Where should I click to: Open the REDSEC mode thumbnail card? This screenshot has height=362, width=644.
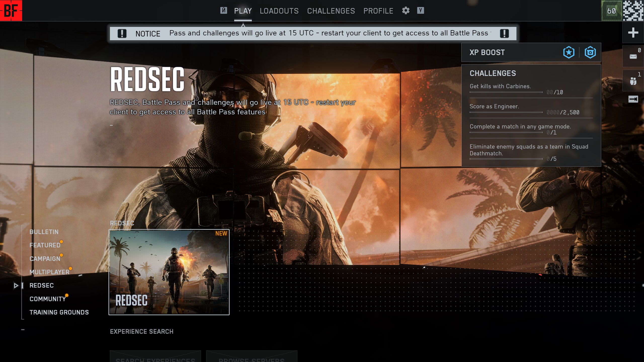coord(169,272)
